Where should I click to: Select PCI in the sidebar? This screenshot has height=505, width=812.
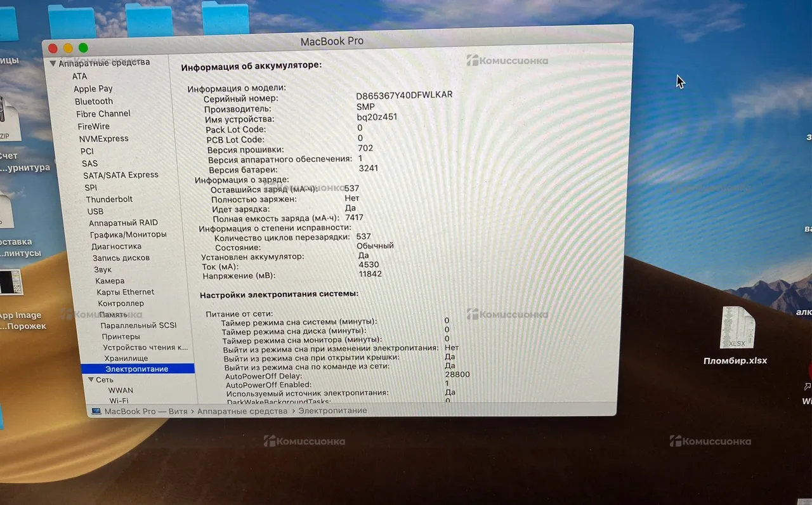(87, 151)
